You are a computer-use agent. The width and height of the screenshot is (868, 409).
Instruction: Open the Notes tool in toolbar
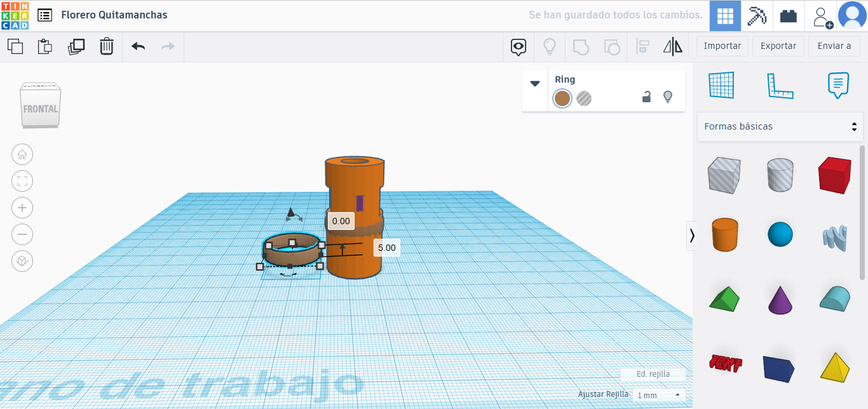tap(519, 46)
